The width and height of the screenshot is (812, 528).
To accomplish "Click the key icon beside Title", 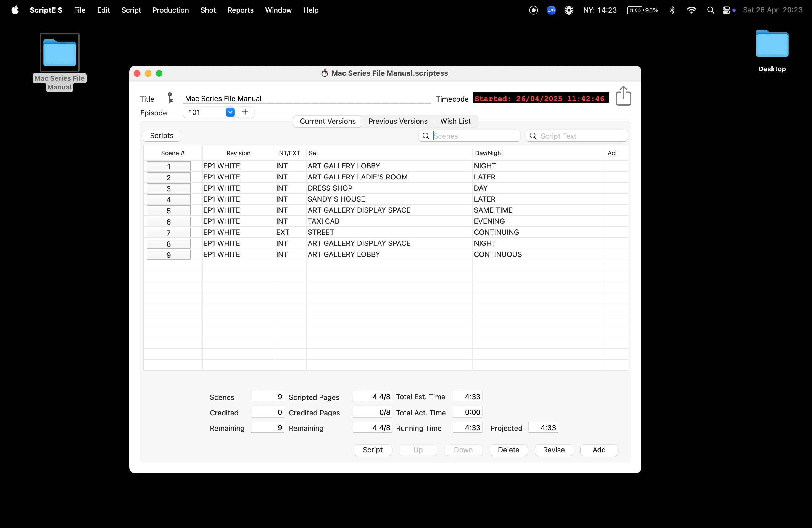I will [x=170, y=98].
